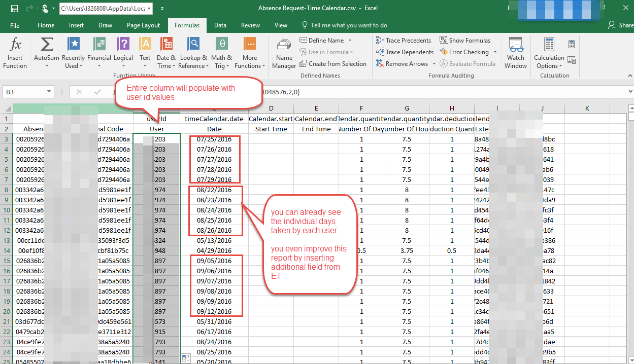Switch to the Insert ribbon tab
Image resolution: width=634 pixels, height=364 pixels.
coord(77,25)
